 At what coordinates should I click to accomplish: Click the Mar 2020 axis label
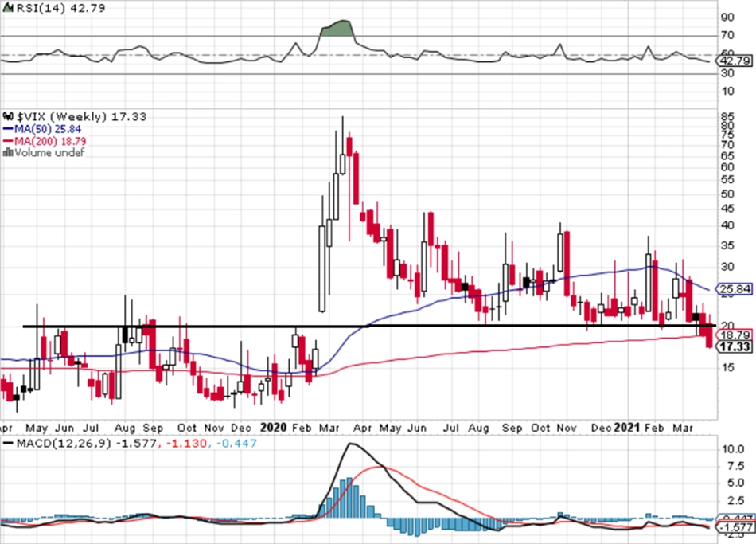pyautogui.click(x=329, y=429)
